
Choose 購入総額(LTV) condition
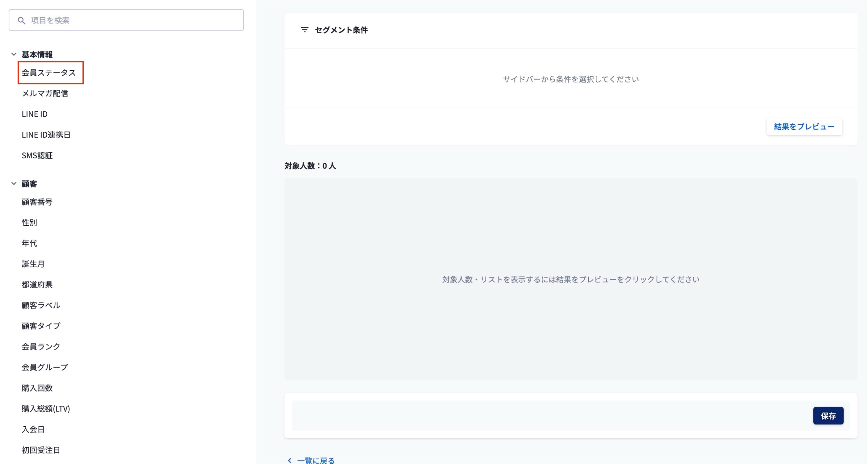point(46,408)
